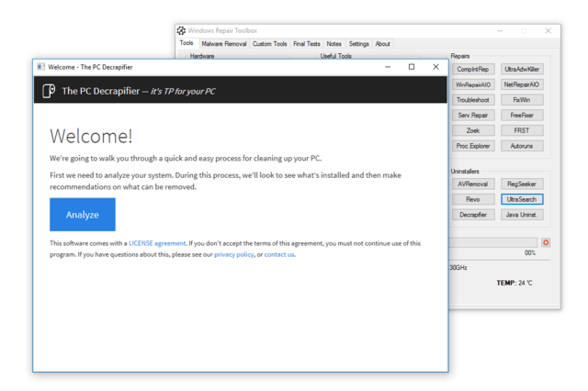Launch RegSeeker tool

pyautogui.click(x=522, y=184)
